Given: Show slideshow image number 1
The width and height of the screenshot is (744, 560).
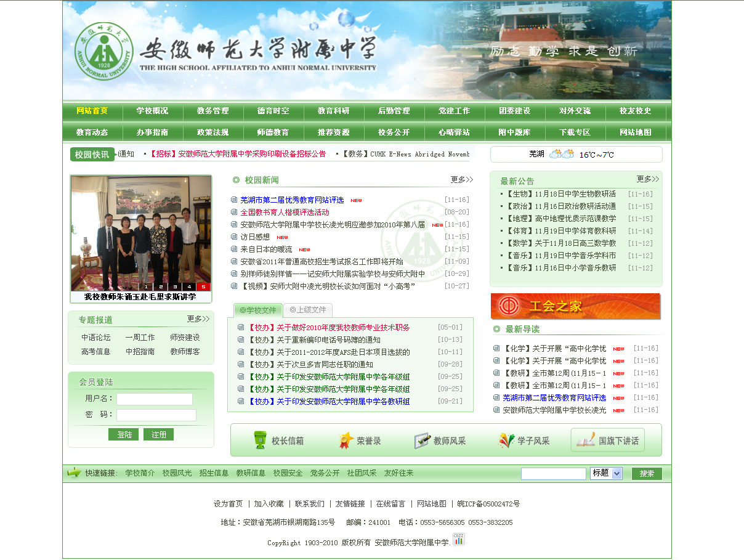Looking at the screenshot, I should pyautogui.click(x=146, y=286).
